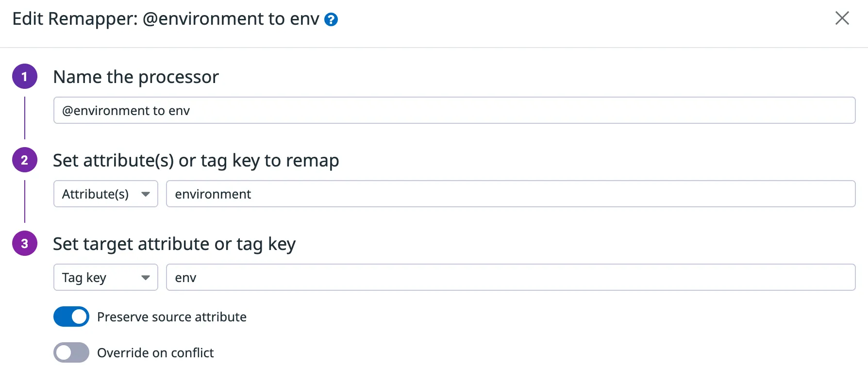Click the step 2 number badge
This screenshot has height=367, width=868.
tap(25, 160)
